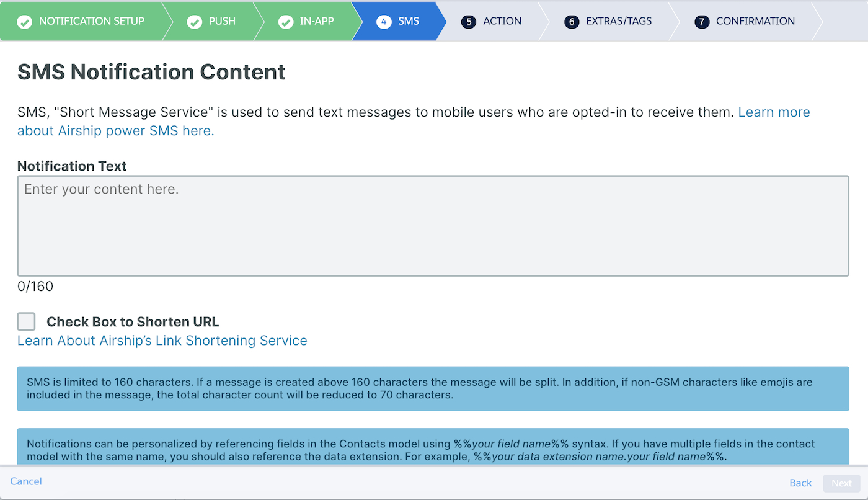Go to the PUSH step
868x500 pixels.
(x=222, y=21)
